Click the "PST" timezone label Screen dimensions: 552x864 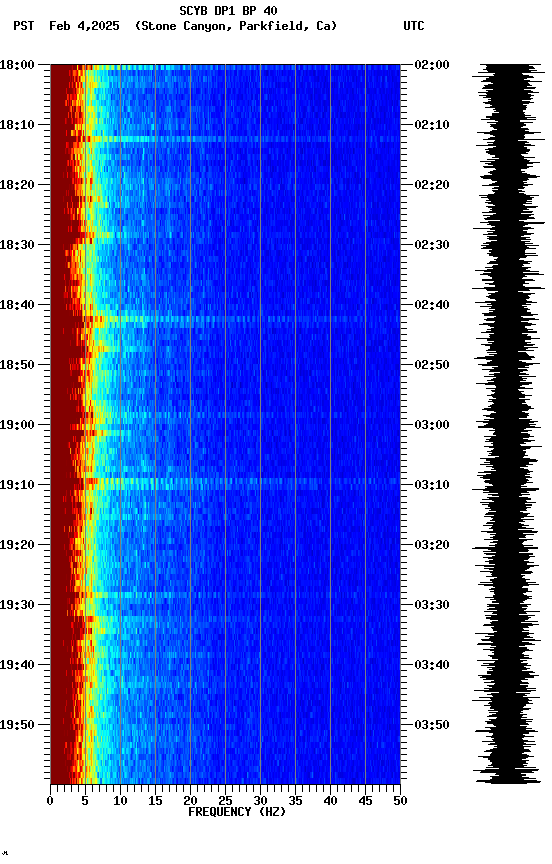point(24,26)
